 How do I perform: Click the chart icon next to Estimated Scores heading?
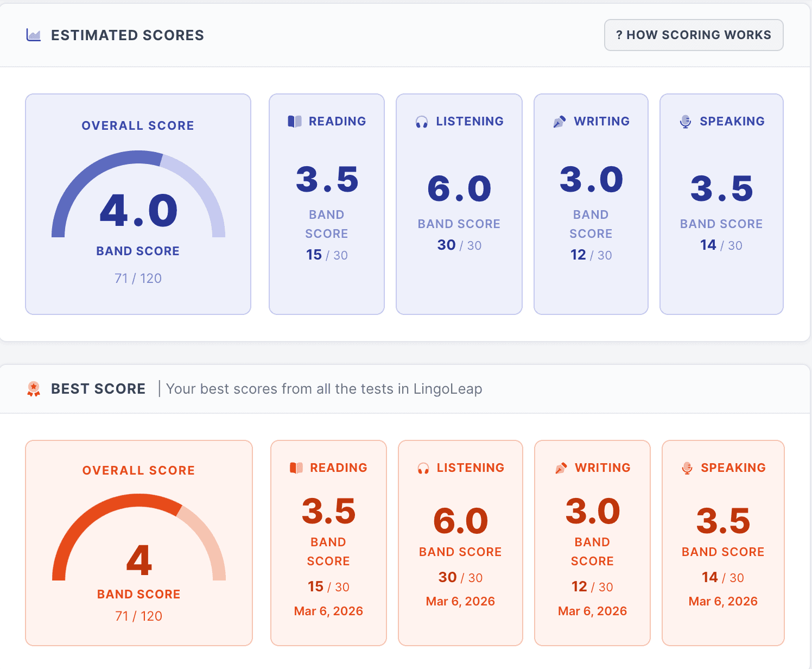pos(34,34)
